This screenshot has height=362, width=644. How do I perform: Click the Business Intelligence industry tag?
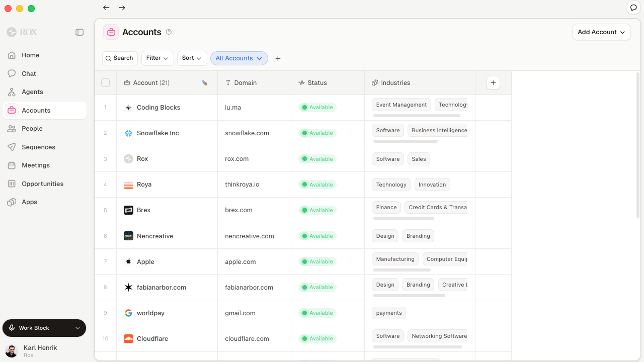point(439,130)
